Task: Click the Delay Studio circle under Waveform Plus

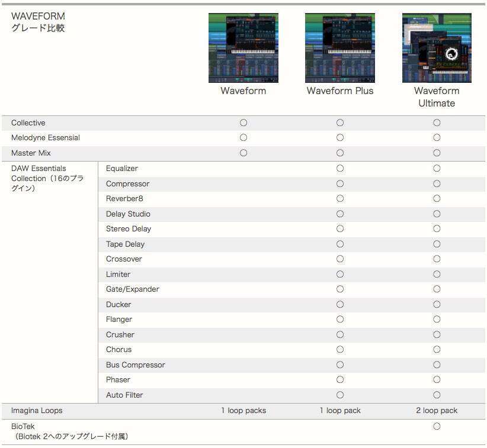Action: pyautogui.click(x=340, y=214)
